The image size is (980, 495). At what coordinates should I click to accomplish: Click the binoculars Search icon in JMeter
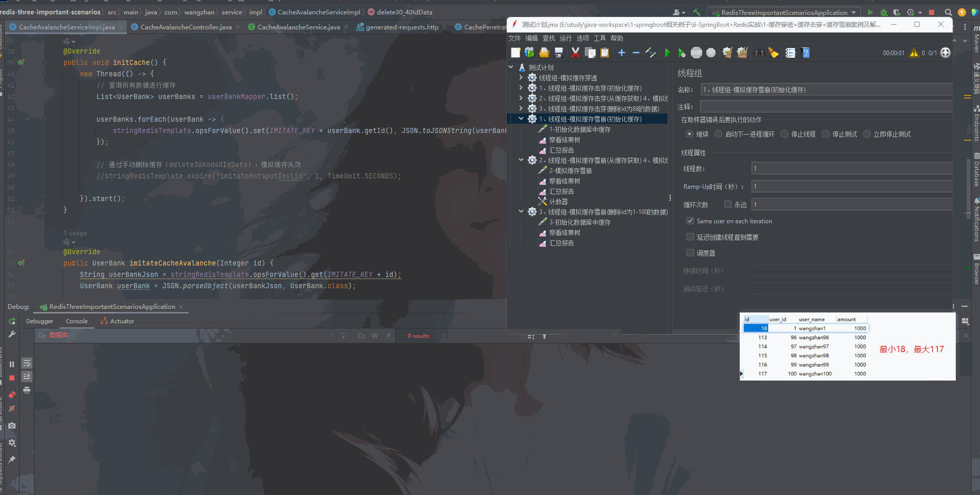click(x=759, y=53)
